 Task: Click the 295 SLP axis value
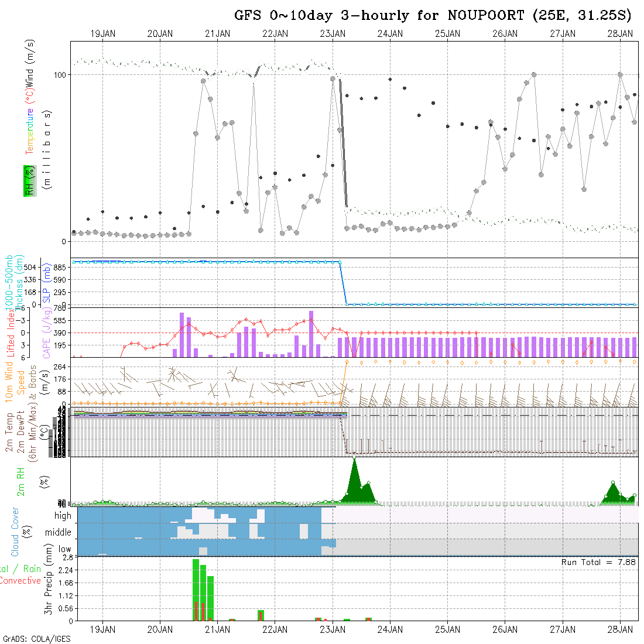(60, 292)
